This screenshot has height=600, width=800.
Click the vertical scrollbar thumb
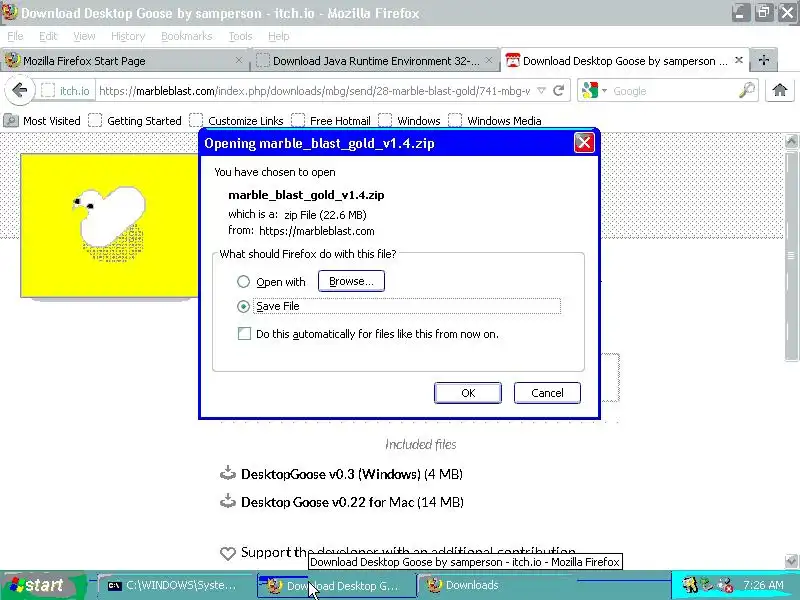click(791, 255)
